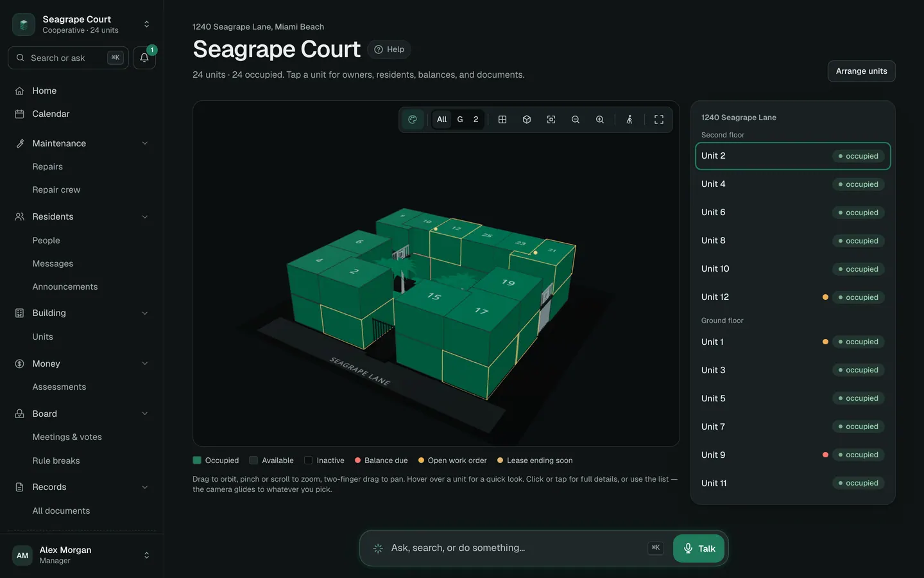Open the notifications bell
Image resolution: width=924 pixels, height=578 pixels.
[144, 58]
